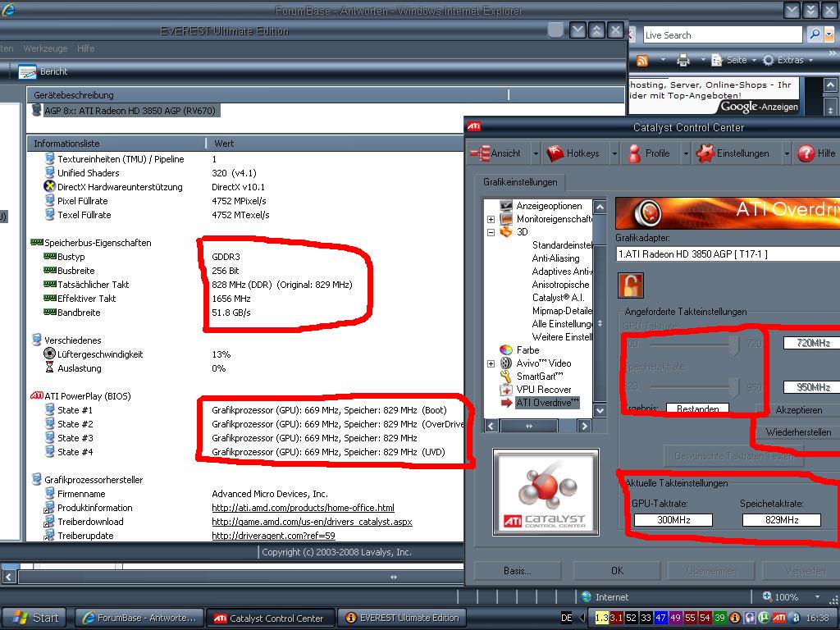The height and width of the screenshot is (630, 840).
Task: Select the Farbe color icon in tree
Action: click(x=506, y=349)
